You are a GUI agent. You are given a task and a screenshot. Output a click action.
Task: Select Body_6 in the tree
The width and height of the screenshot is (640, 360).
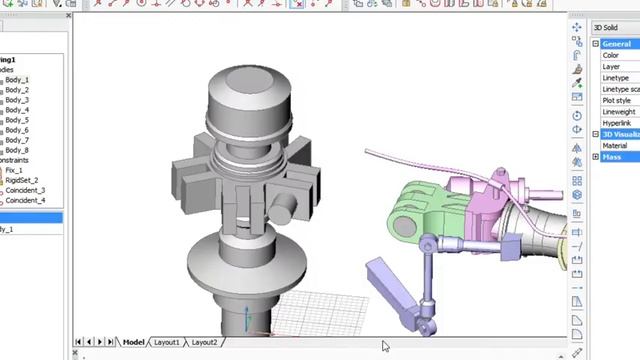click(x=17, y=130)
